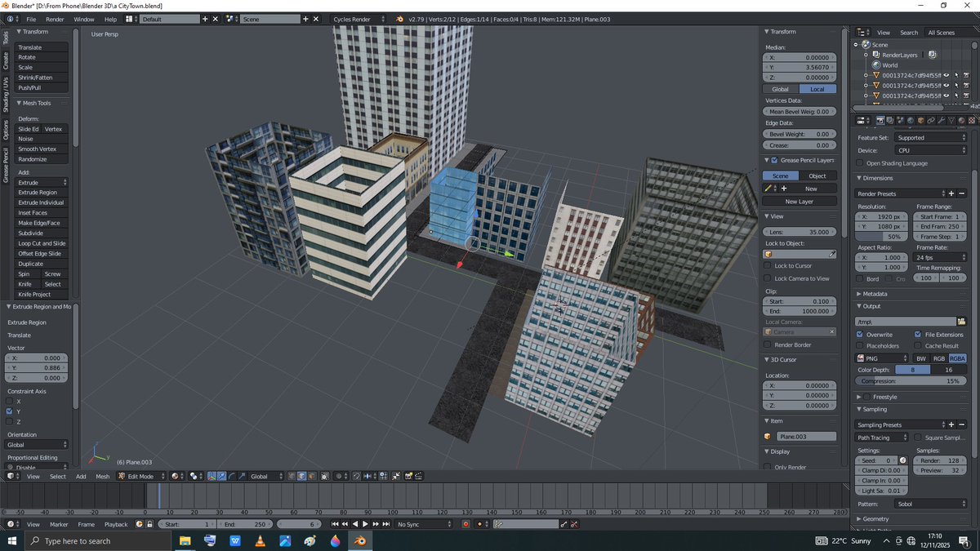Open the Feature Set Supported dropdown

[930, 138]
